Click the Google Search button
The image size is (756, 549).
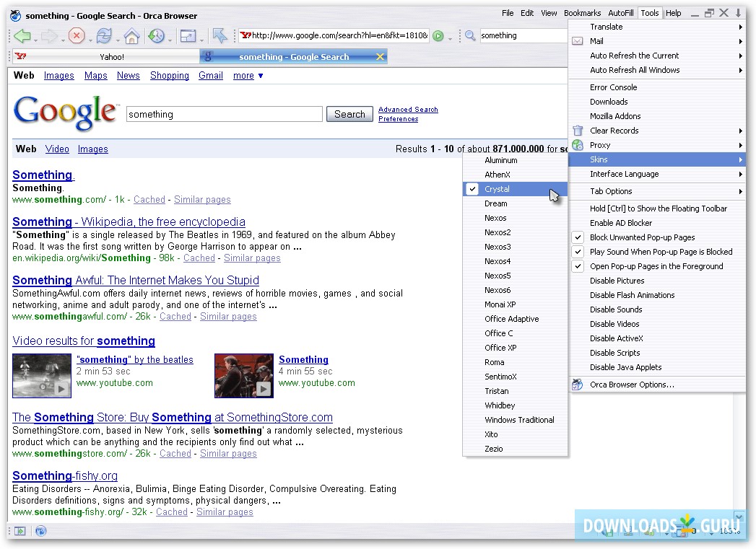(349, 114)
